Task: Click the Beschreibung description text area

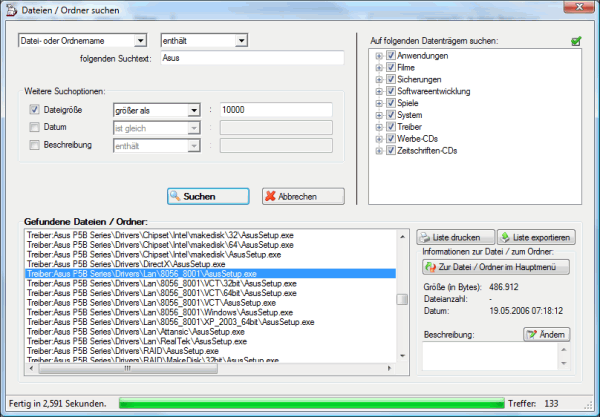Action: pos(490,356)
